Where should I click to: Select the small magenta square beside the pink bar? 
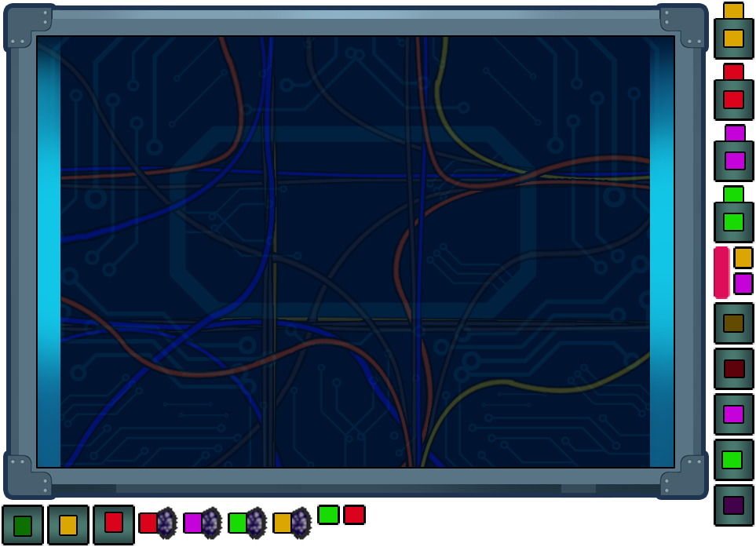pyautogui.click(x=743, y=283)
